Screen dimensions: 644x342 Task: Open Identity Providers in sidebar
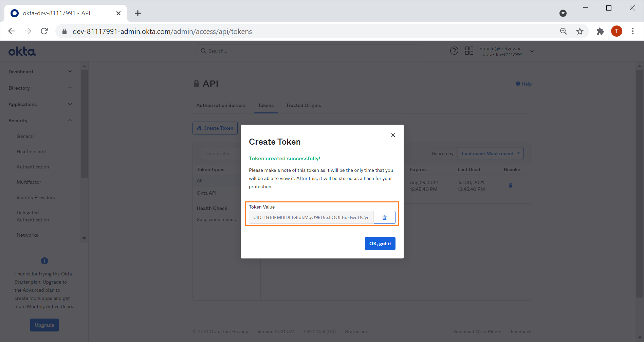36,197
